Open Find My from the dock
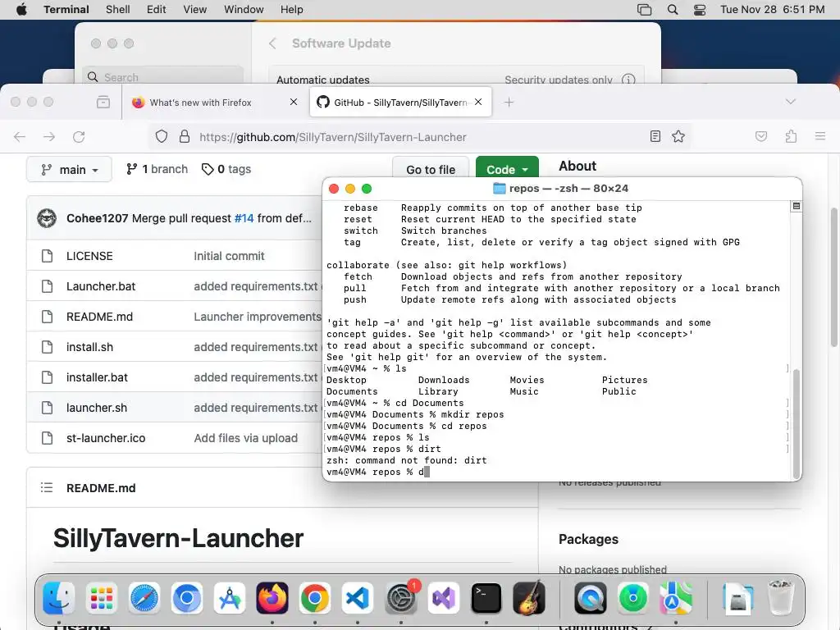This screenshot has height=630, width=840. click(632, 597)
